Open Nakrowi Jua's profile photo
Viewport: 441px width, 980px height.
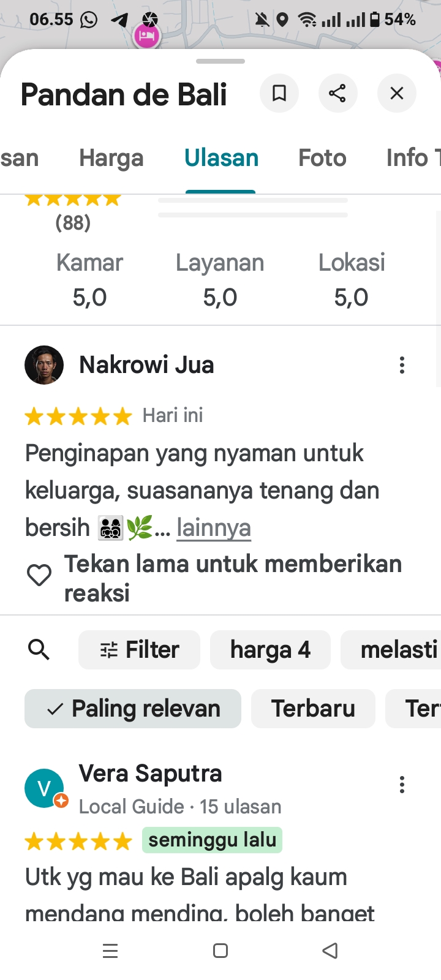click(44, 365)
